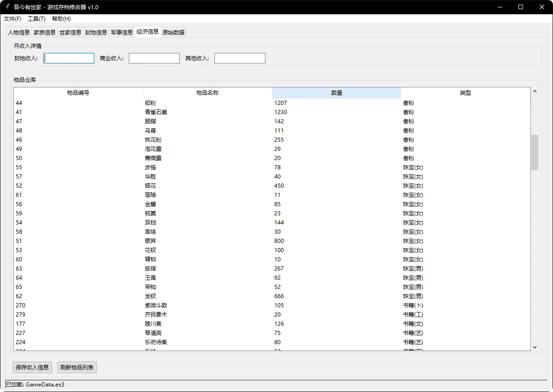Select the 乌膏 item row
553x392 pixels.
click(272, 130)
